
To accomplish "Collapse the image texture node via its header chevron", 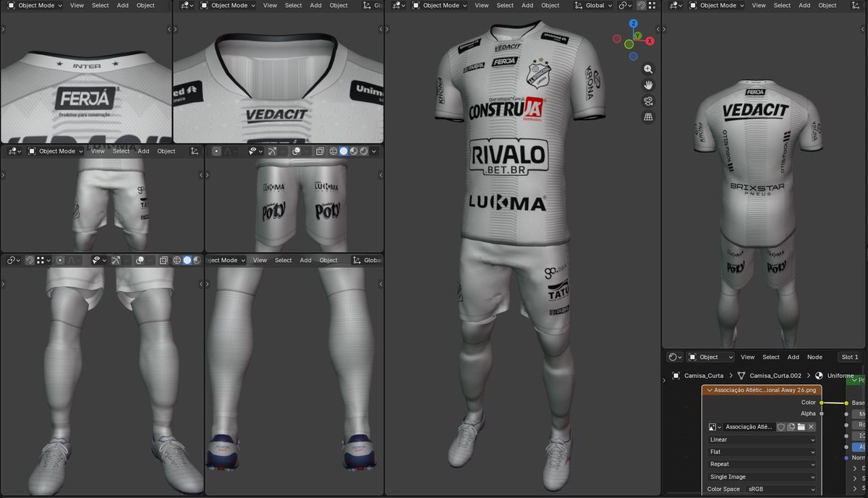I will [708, 390].
